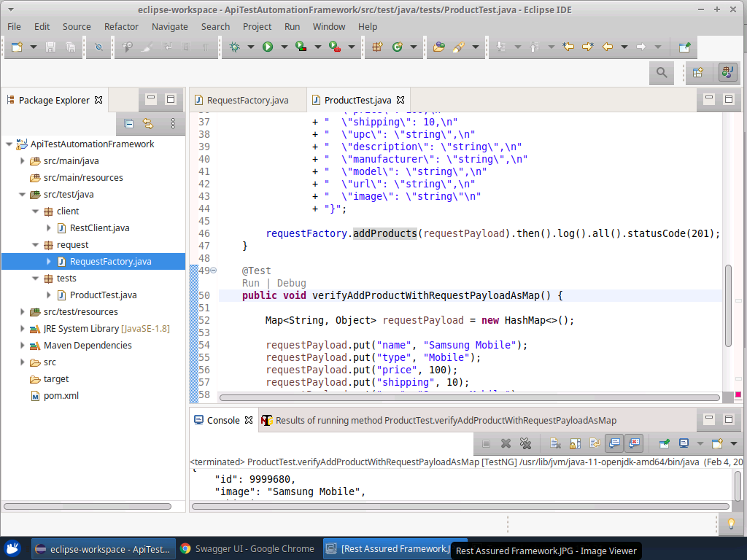The width and height of the screenshot is (747, 560).
Task: Click Clear Console icon
Action: point(556,443)
